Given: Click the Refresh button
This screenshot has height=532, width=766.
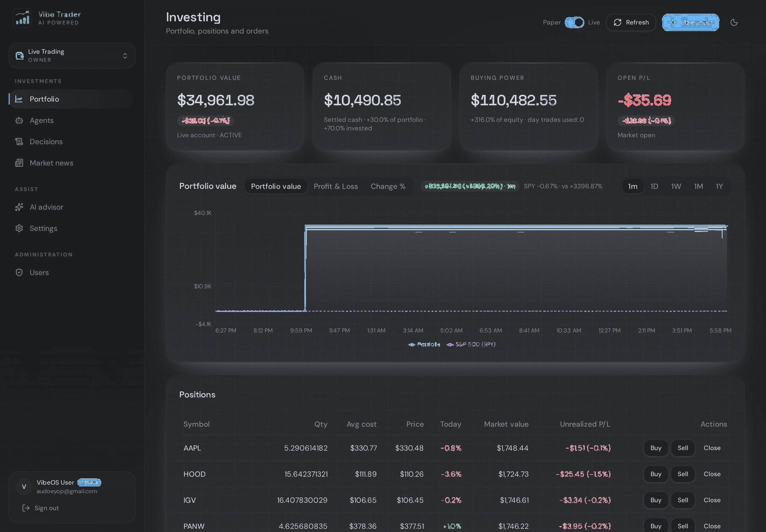Looking at the screenshot, I should point(631,23).
